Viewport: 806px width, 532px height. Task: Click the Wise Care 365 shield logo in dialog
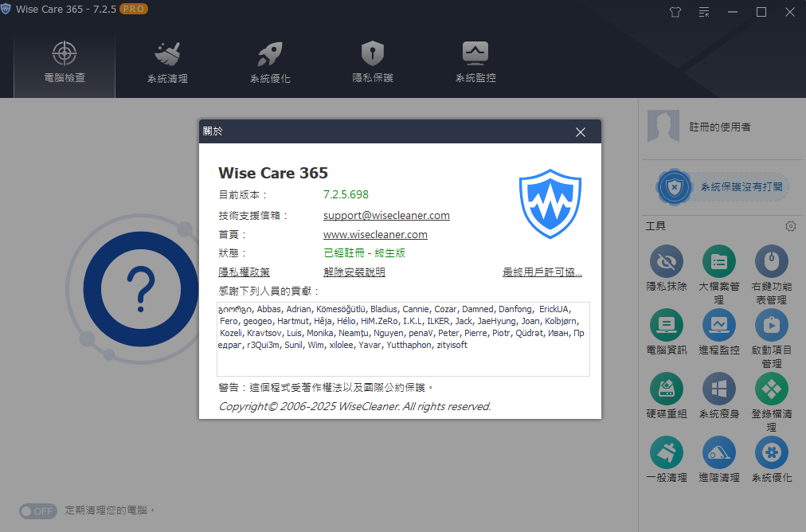tap(550, 204)
